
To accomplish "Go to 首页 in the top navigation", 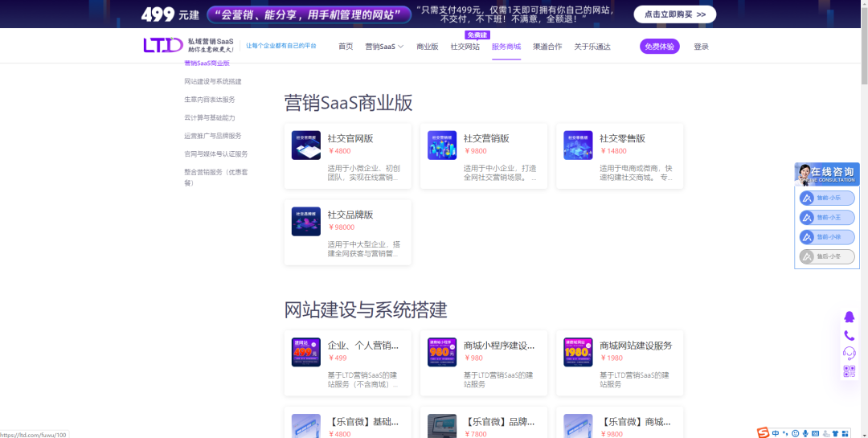I will 346,47.
